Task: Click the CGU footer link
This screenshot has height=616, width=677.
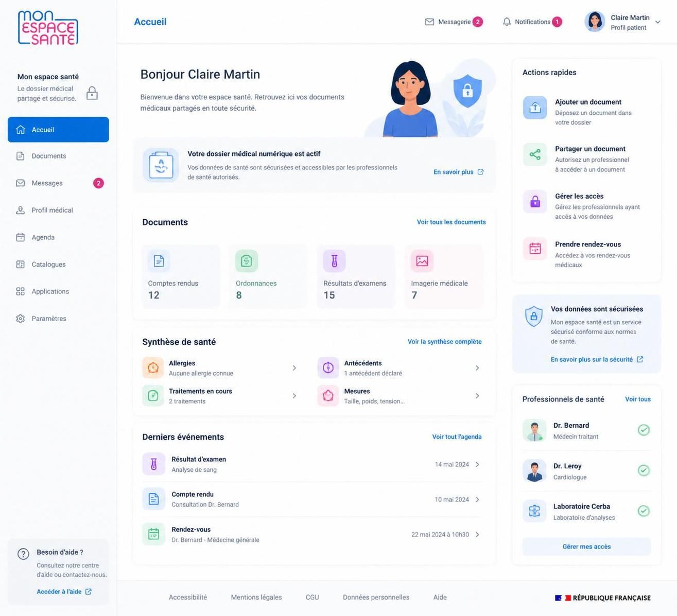Action: 313,597
